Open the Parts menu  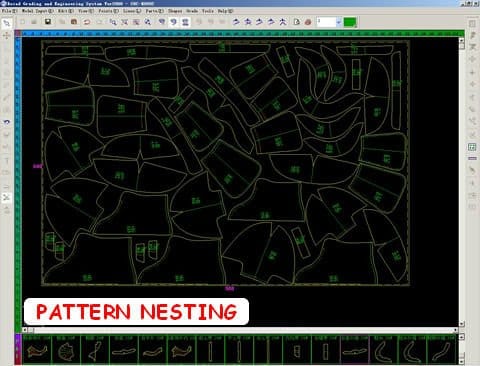point(154,11)
